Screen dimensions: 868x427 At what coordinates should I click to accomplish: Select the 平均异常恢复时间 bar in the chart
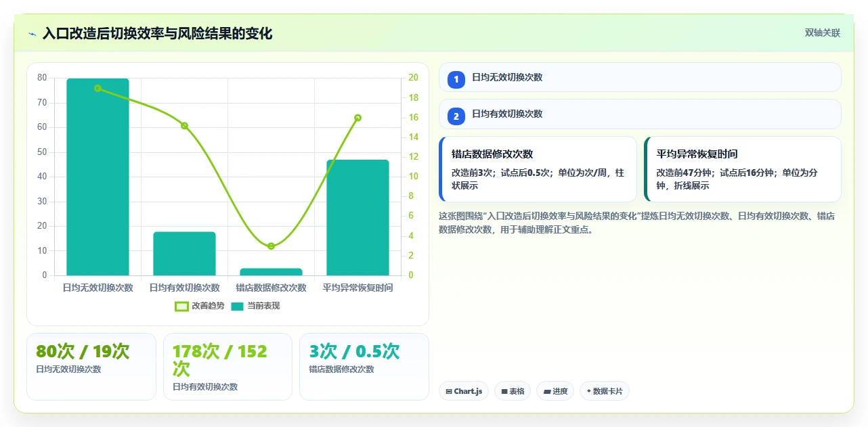pos(357,218)
